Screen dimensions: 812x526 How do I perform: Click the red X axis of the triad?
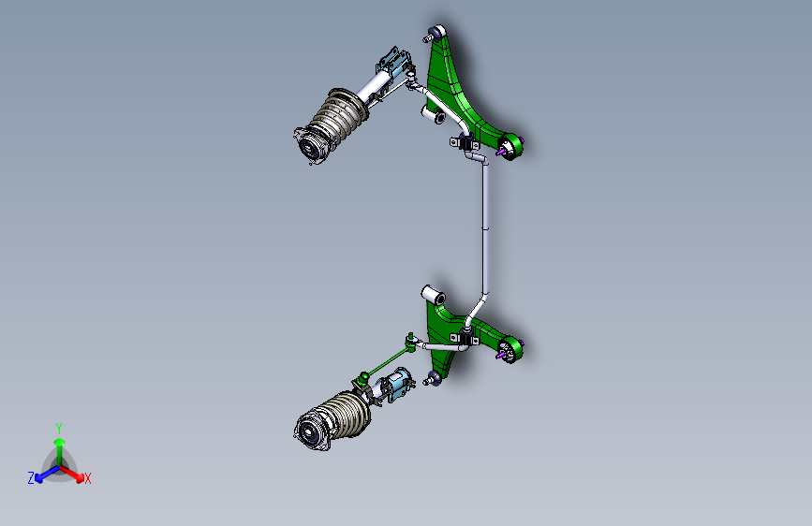(x=74, y=475)
